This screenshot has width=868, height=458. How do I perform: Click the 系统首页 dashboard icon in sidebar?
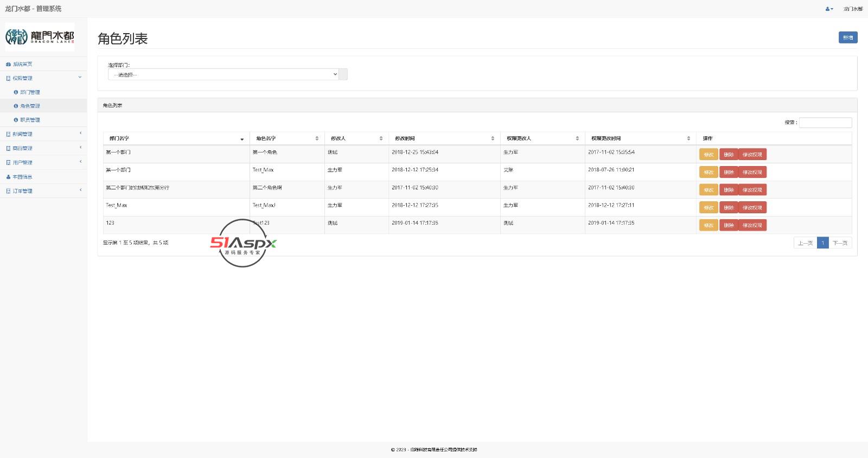[8, 64]
